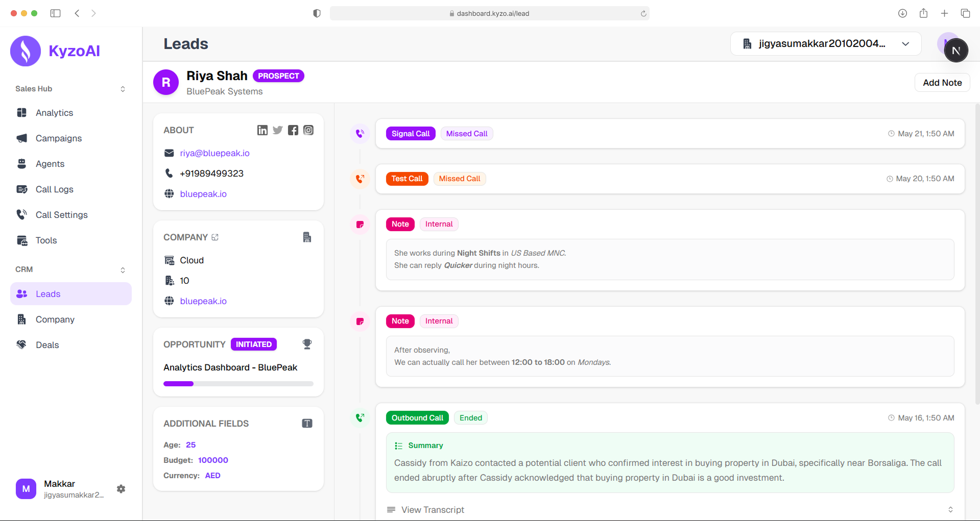Collapse the Sales Hub section

123,89
